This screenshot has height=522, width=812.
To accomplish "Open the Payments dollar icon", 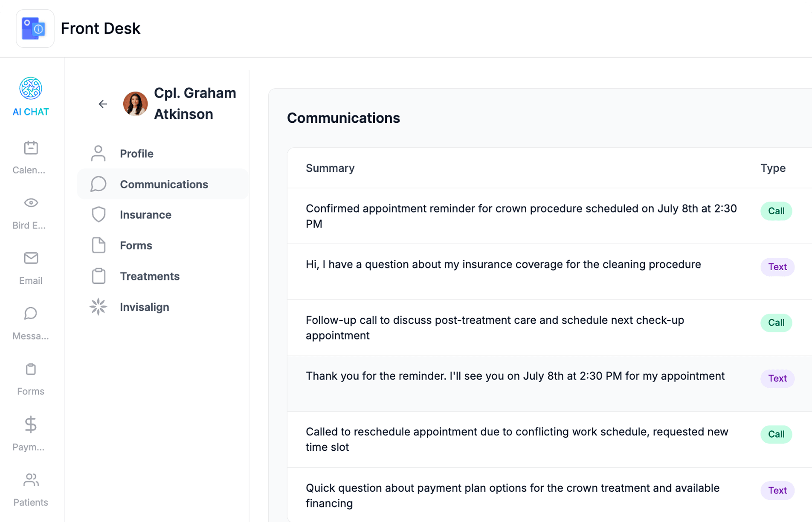I will point(31,425).
